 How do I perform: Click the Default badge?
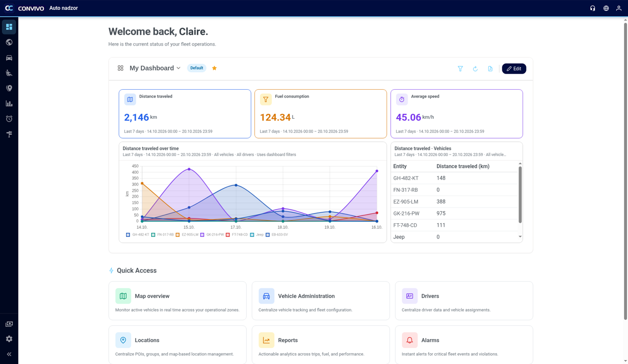tap(197, 68)
